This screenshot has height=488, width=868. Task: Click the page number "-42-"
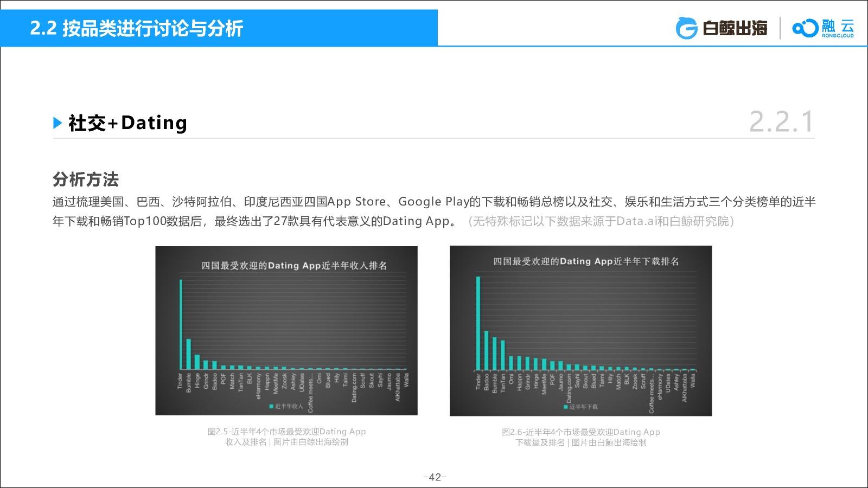coord(435,477)
